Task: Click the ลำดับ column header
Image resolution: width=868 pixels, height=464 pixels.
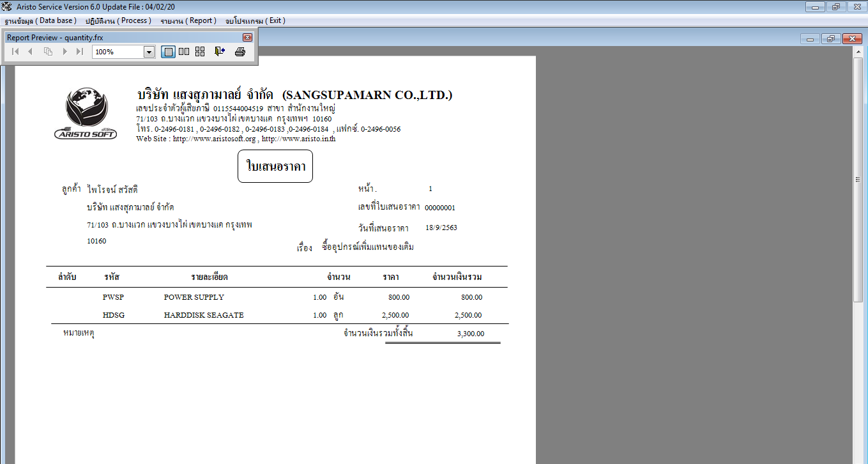Action: [67, 277]
